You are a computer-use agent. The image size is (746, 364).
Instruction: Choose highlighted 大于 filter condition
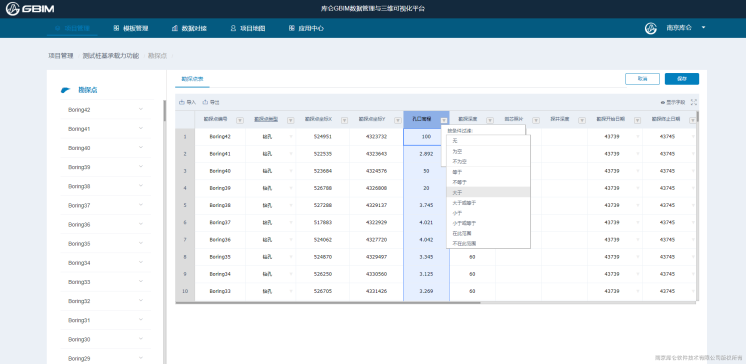(488, 192)
